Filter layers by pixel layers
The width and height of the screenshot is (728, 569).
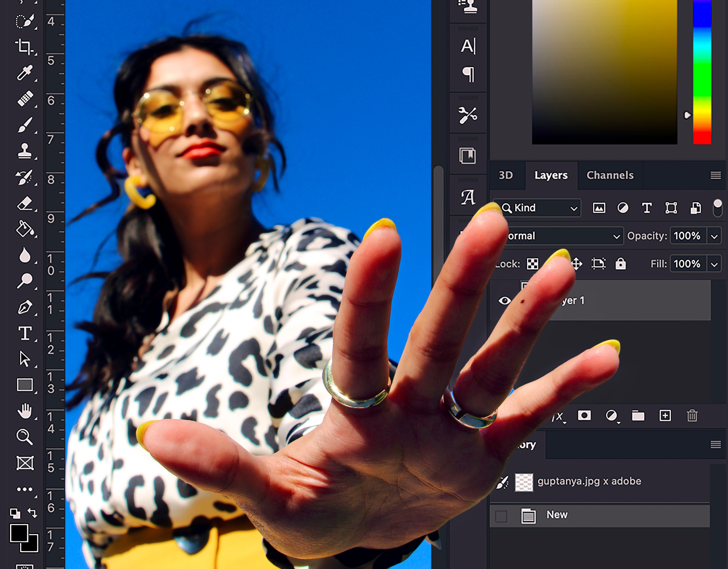click(599, 208)
